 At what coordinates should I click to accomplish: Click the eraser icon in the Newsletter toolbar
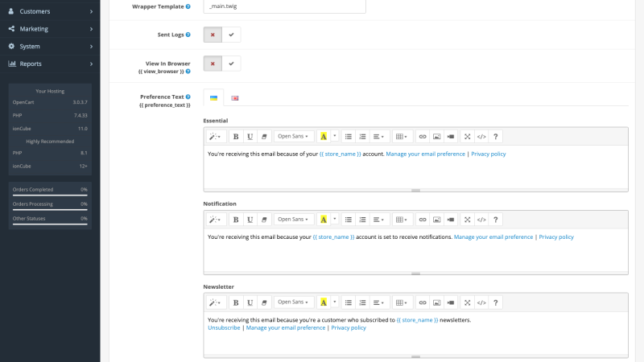click(264, 302)
